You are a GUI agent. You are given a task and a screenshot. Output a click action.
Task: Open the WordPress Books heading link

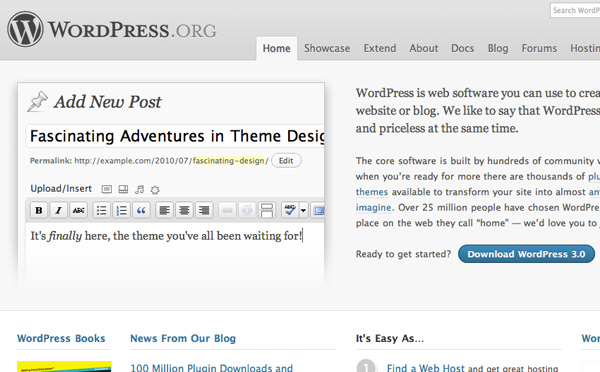[x=61, y=338]
